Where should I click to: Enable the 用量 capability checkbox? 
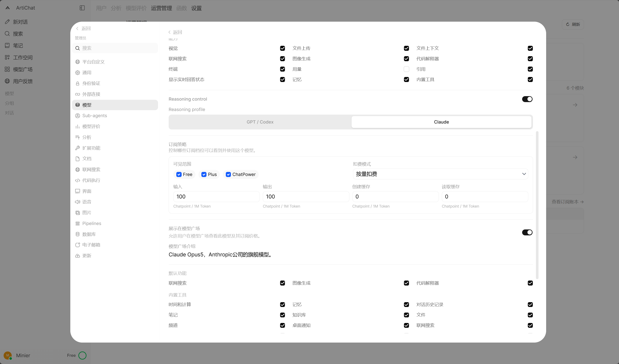click(x=407, y=69)
